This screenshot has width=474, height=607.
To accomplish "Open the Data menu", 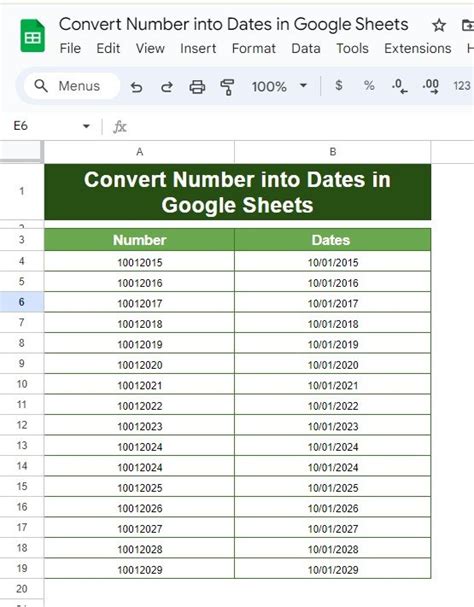I will 306,48.
